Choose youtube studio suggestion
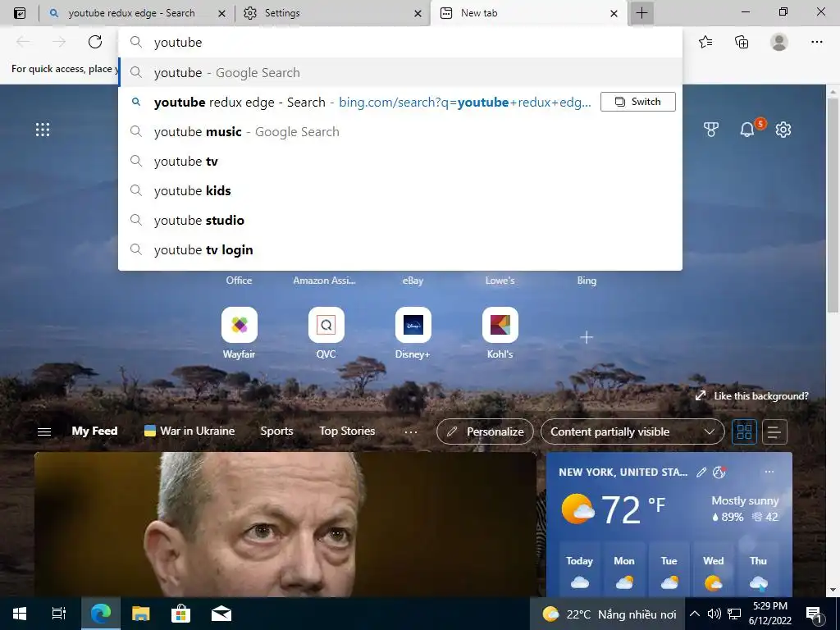840x630 pixels. pos(400,220)
